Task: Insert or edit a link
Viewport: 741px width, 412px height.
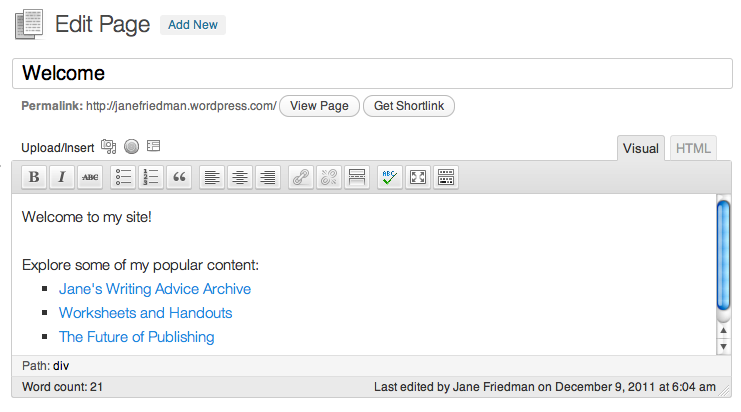Action: (301, 177)
